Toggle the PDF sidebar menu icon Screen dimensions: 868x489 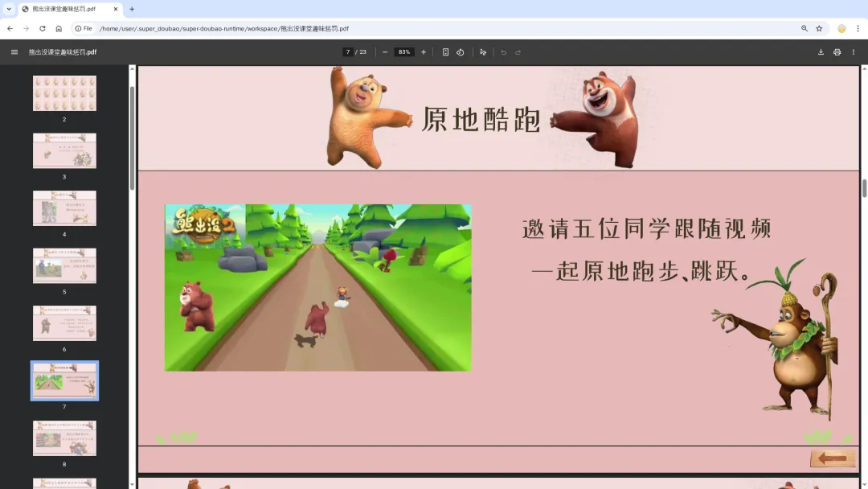tap(14, 52)
